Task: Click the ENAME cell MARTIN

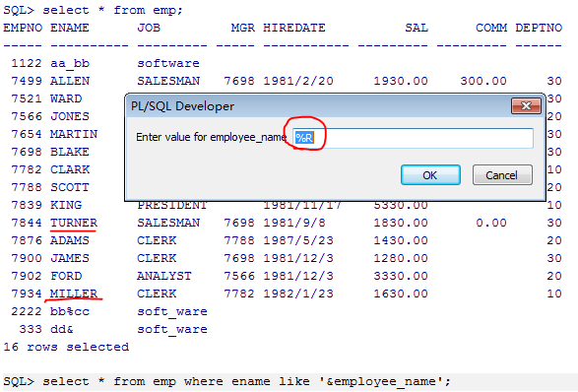Action: [74, 134]
